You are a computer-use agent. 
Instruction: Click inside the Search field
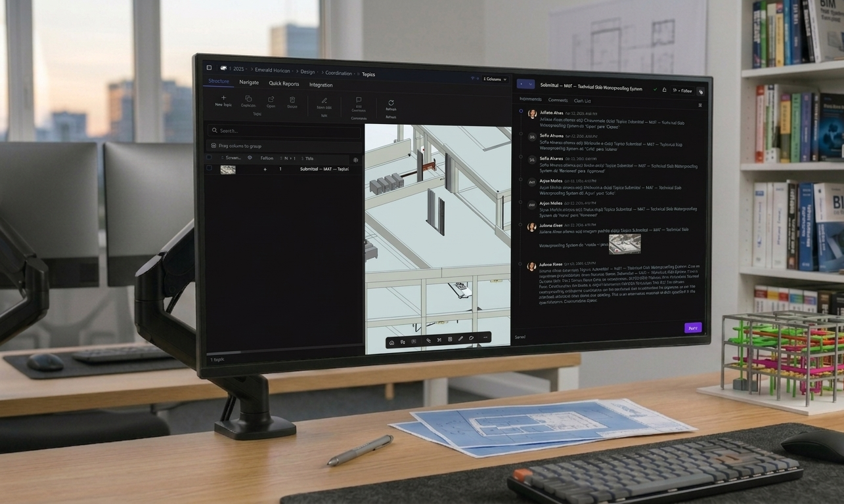pos(284,131)
